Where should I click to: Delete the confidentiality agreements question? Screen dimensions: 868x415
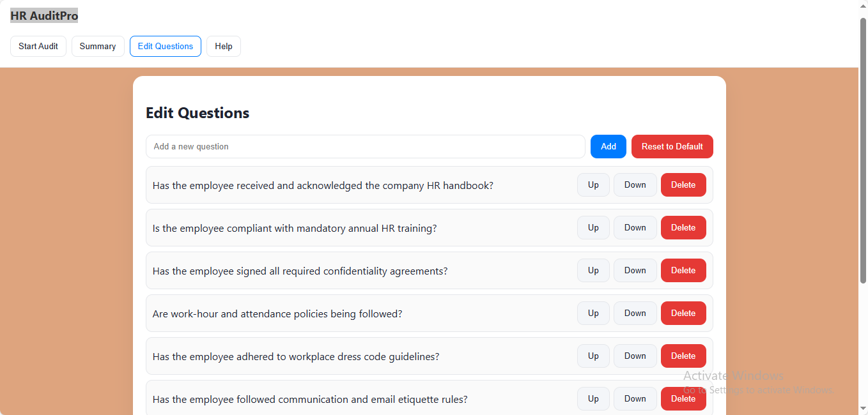[x=683, y=271]
